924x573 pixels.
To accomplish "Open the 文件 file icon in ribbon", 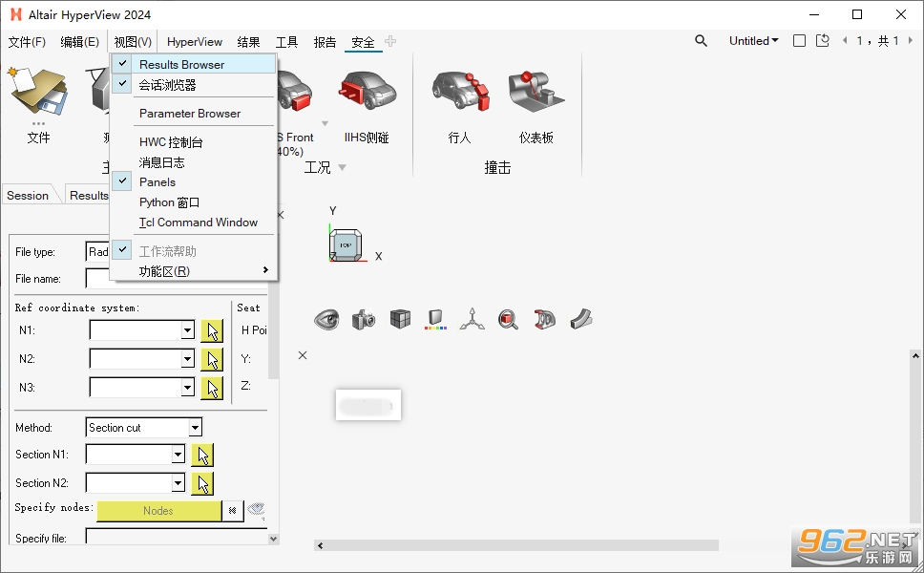I will pyautogui.click(x=38, y=90).
